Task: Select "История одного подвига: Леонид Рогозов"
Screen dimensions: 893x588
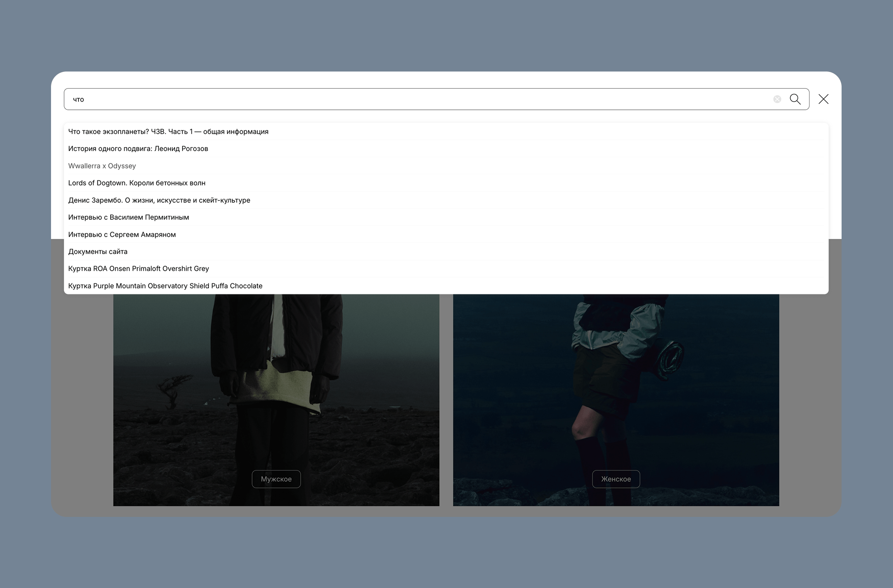Action: [138, 148]
